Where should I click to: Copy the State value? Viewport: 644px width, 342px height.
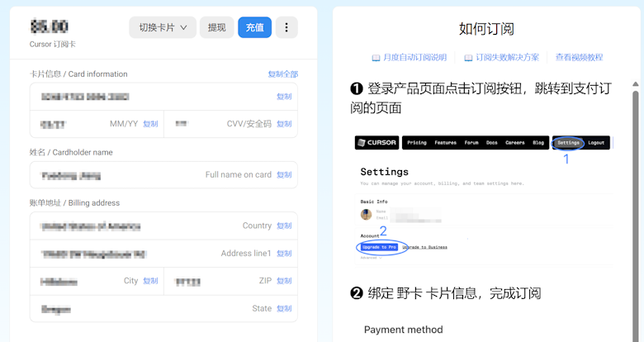(284, 308)
